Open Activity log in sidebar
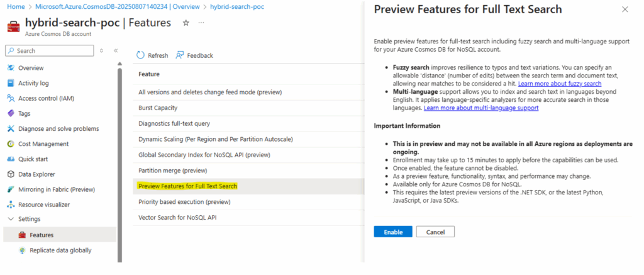The width and height of the screenshot is (644, 275). pos(33,83)
